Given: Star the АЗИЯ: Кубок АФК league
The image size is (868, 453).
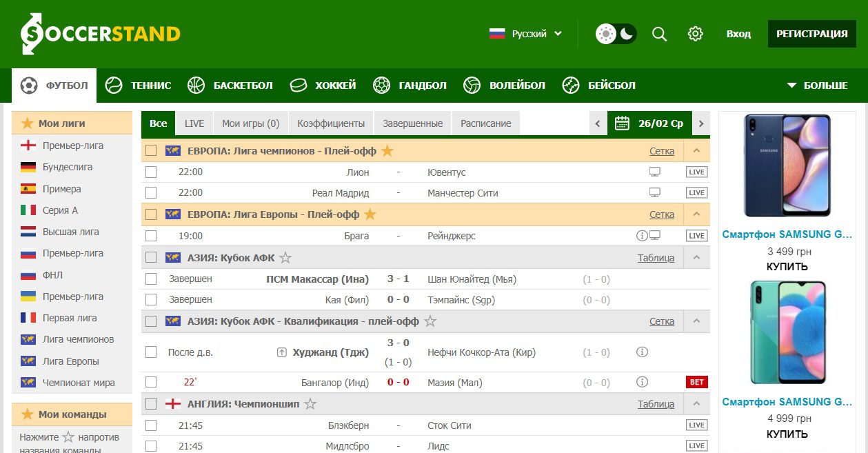Looking at the screenshot, I should [x=285, y=258].
